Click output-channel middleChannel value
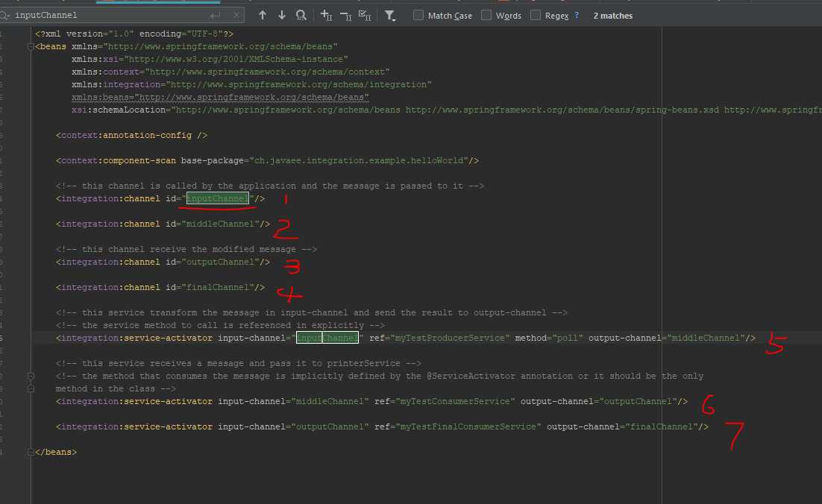Image resolution: width=822 pixels, height=504 pixels. tap(706, 338)
